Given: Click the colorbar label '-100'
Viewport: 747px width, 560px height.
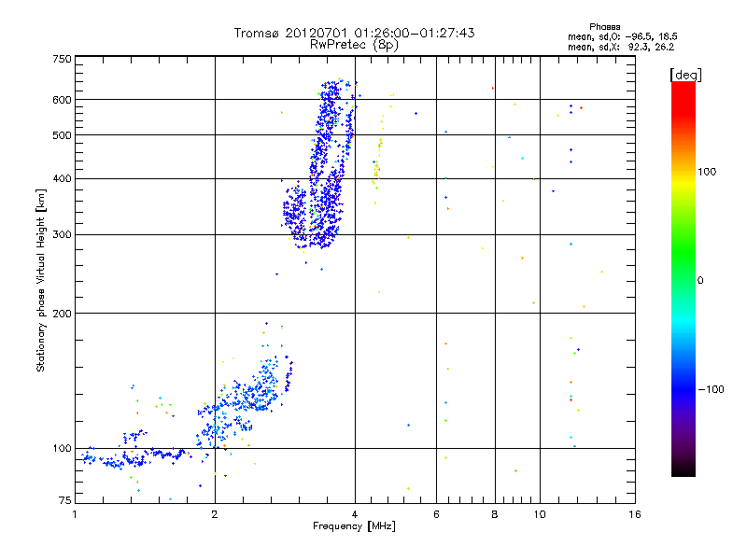Looking at the screenshot, I should point(711,389).
